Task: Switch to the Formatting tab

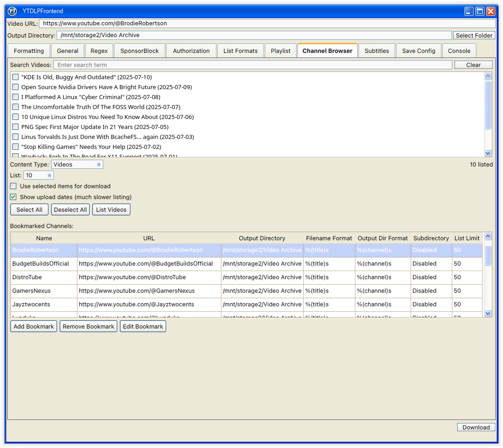Action: click(29, 51)
